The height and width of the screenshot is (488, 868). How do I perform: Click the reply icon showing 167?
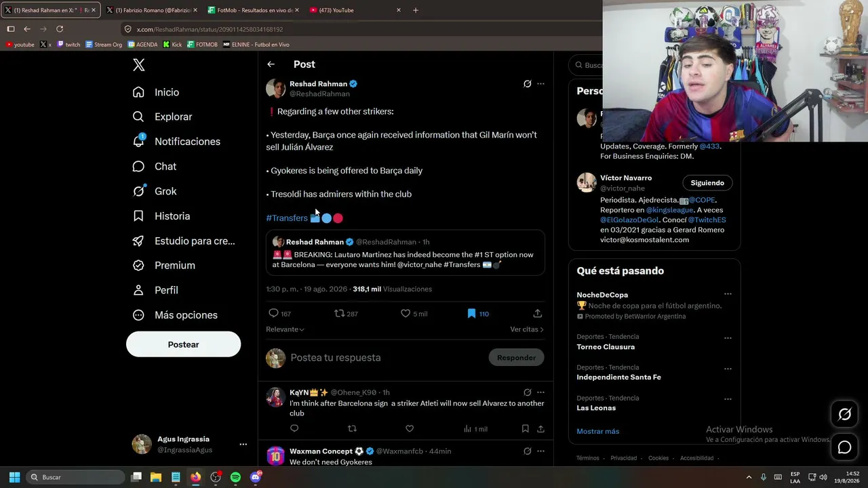click(273, 313)
